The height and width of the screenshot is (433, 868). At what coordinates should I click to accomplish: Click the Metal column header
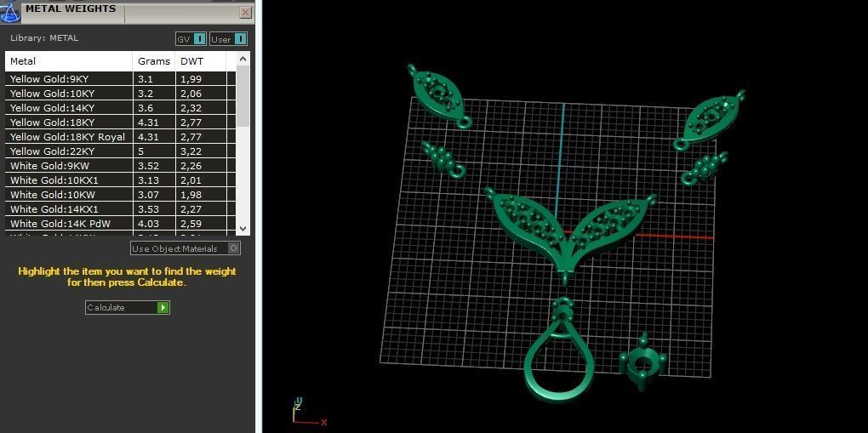tap(69, 61)
